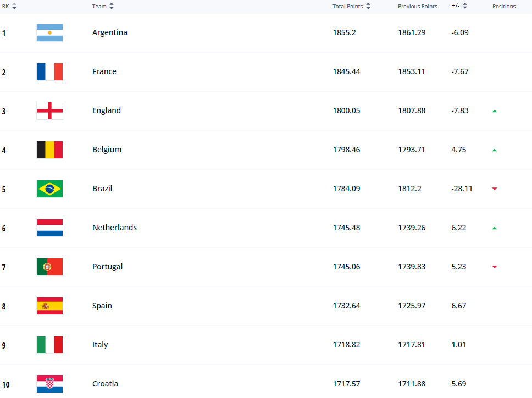
Task: Click Brazil's red down position arrow
Action: (x=495, y=189)
